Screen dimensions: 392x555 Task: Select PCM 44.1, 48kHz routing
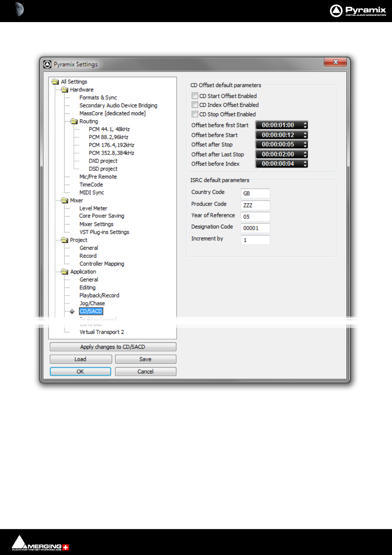[109, 129]
